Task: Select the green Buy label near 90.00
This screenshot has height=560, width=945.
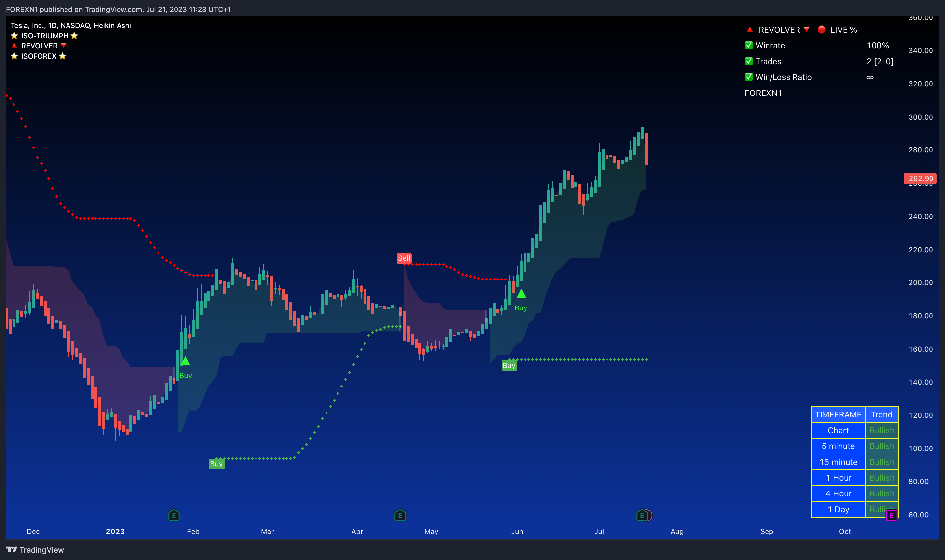Action: click(x=216, y=464)
